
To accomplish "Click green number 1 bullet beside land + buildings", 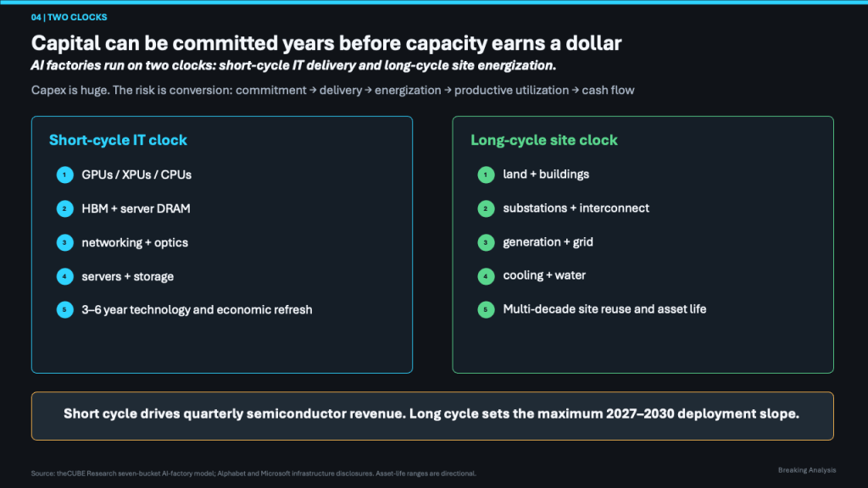I will point(486,175).
